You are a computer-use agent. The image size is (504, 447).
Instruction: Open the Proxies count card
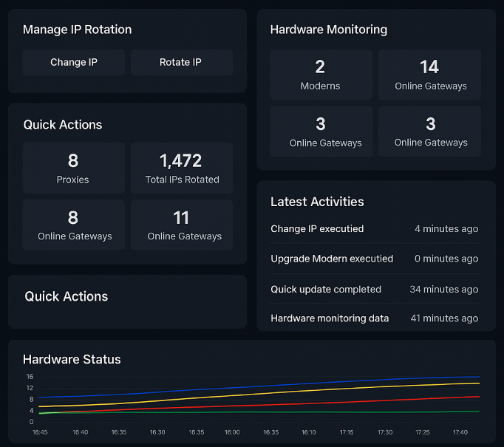(73, 168)
